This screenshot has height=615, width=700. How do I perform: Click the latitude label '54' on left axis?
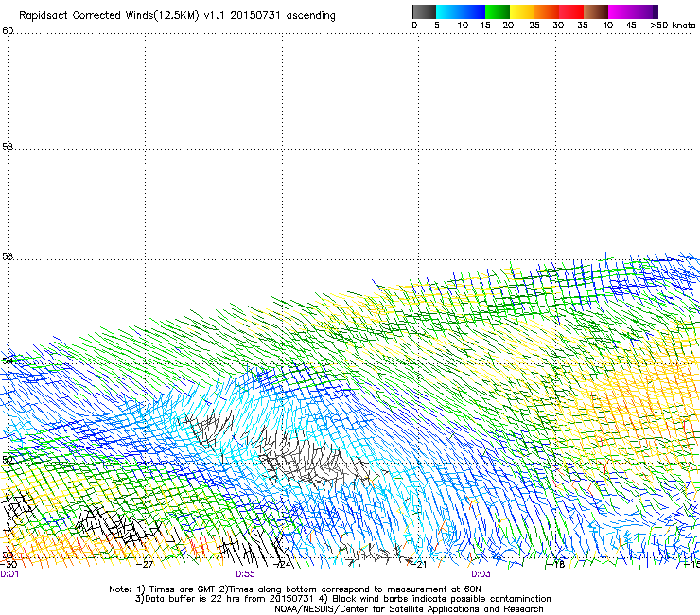tap(8, 360)
